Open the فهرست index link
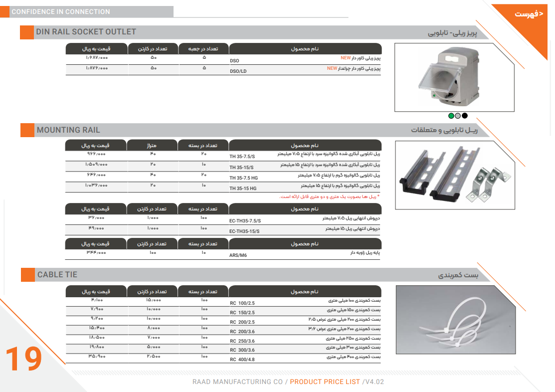555x392 pixels. pyautogui.click(x=530, y=14)
